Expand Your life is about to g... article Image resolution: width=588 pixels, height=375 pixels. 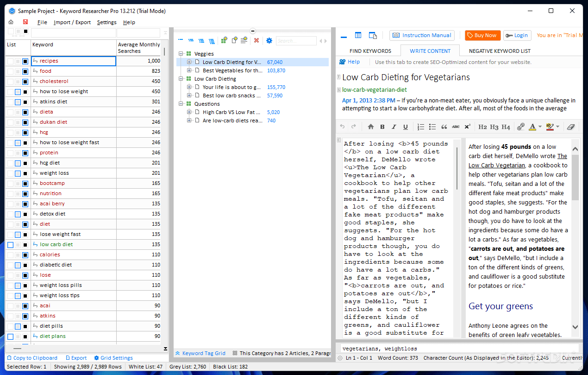(x=189, y=87)
